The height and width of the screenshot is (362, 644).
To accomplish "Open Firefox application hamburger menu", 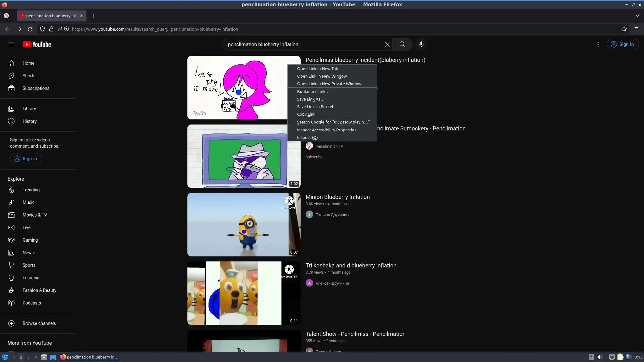I will (x=636, y=29).
